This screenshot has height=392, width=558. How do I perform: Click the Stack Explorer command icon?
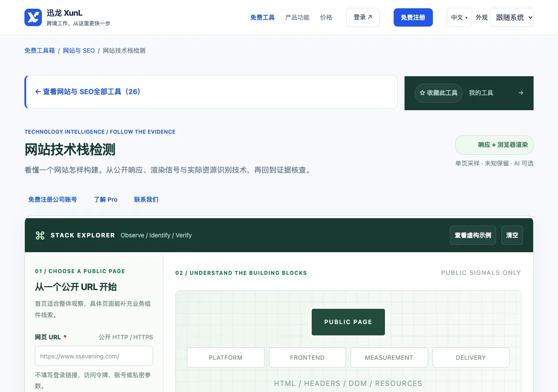click(x=40, y=235)
